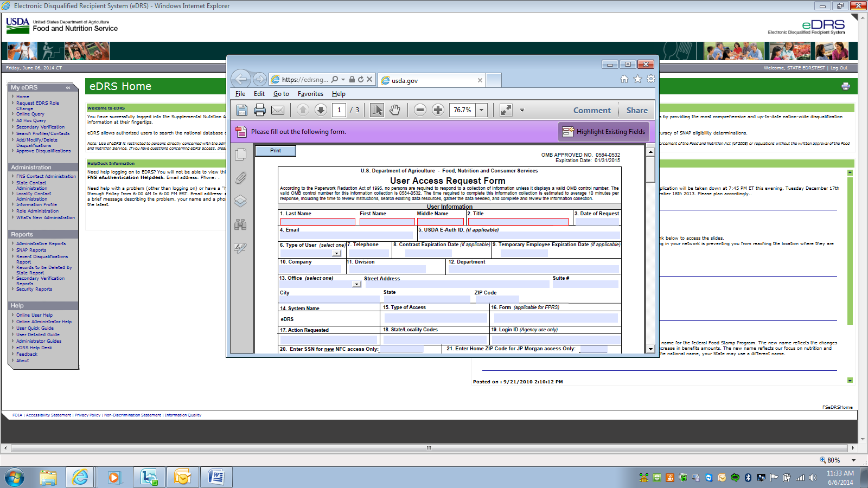This screenshot has width=868, height=488.
Task: Open the attachments paperclip panel
Action: tap(240, 178)
